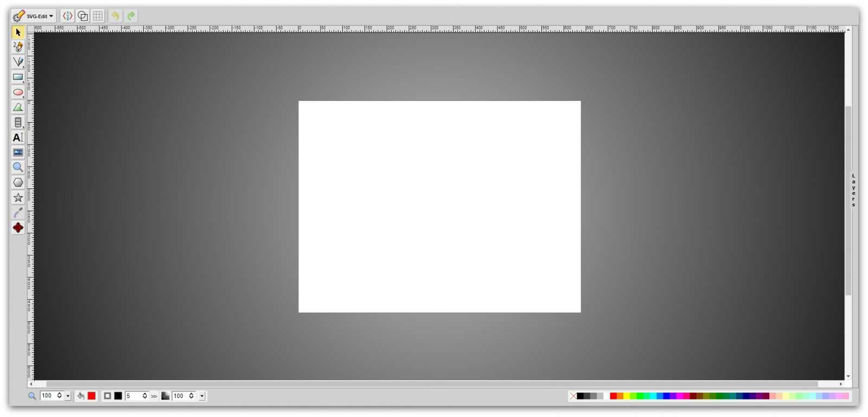Viewport: 868px width, 417px height.
Task: Toggle wireframe mode button
Action: coord(82,16)
